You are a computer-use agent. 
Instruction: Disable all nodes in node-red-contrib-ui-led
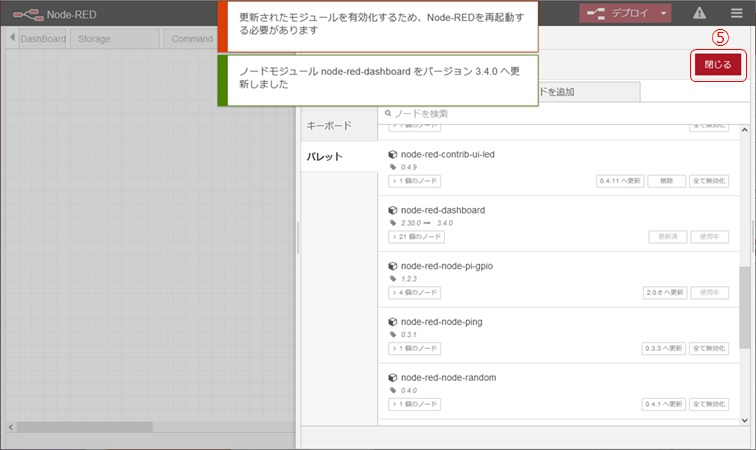[709, 181]
